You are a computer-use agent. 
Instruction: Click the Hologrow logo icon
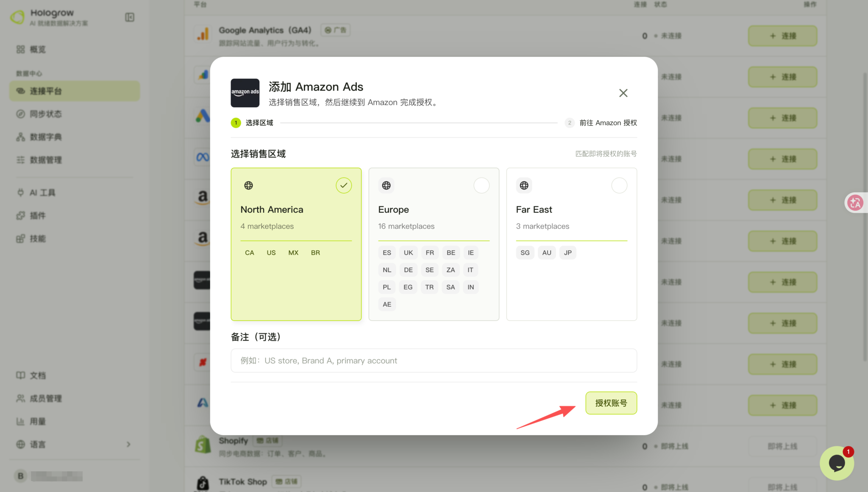click(17, 17)
